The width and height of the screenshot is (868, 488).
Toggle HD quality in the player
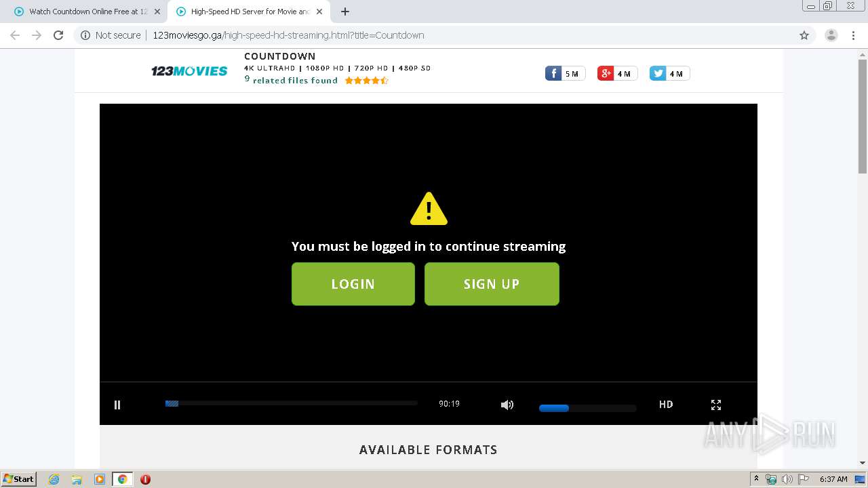[666, 405]
